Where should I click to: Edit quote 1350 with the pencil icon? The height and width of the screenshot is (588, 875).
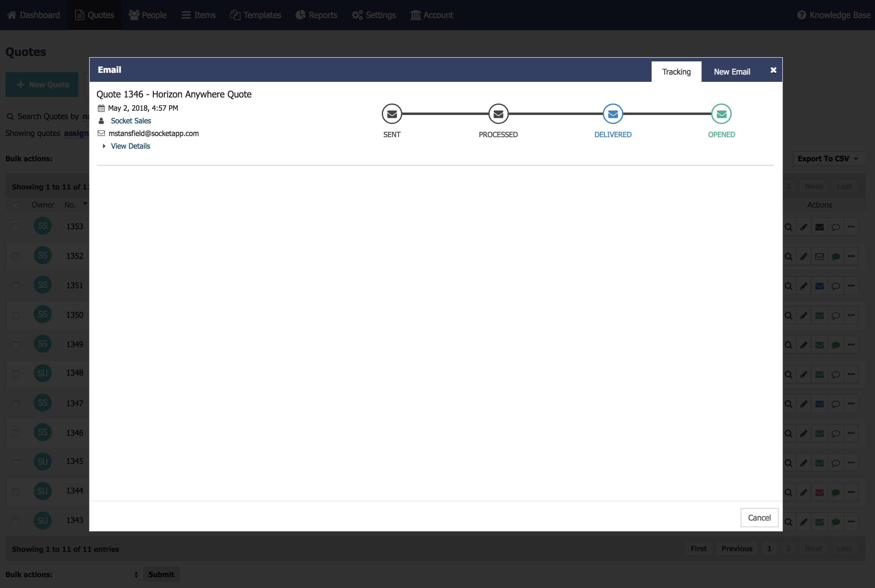tap(804, 315)
